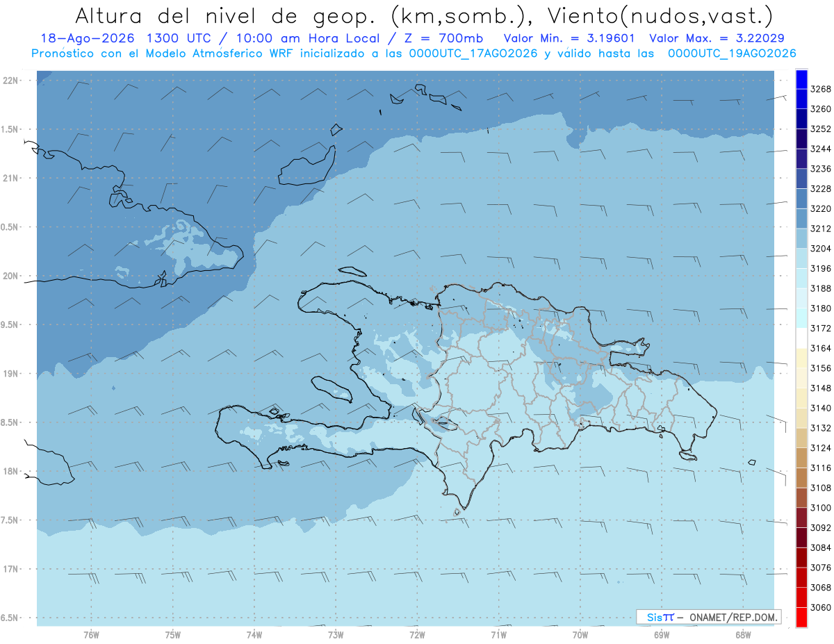Click the 17N latitude label
This screenshot has width=834, height=644.
[x=10, y=569]
